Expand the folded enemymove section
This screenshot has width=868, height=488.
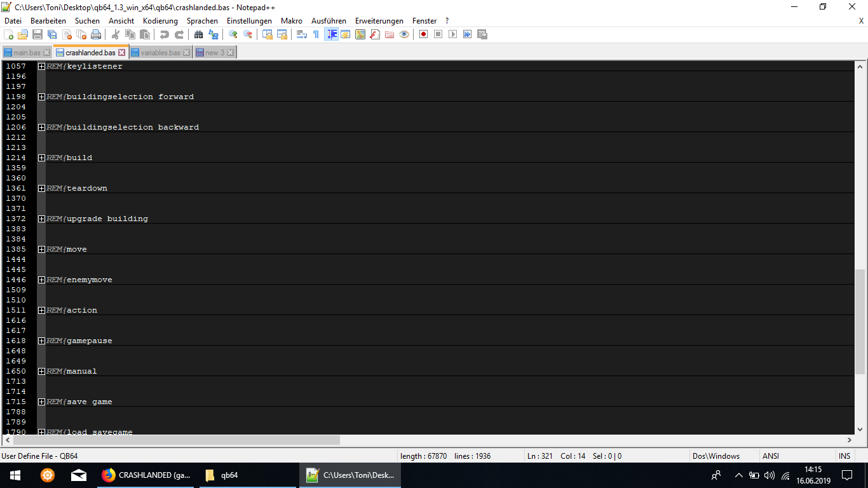41,280
